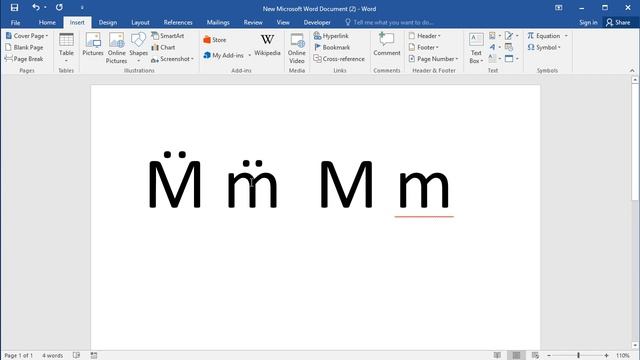
Task: Click Sign in
Action: (588, 22)
